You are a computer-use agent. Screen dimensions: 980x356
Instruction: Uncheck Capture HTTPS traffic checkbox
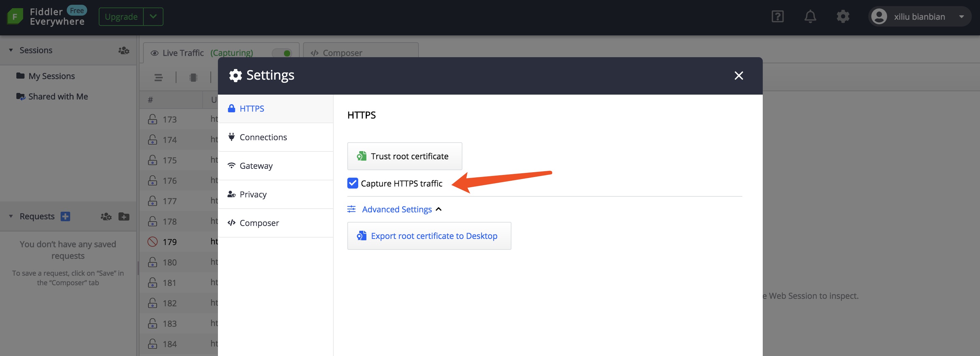pyautogui.click(x=353, y=183)
